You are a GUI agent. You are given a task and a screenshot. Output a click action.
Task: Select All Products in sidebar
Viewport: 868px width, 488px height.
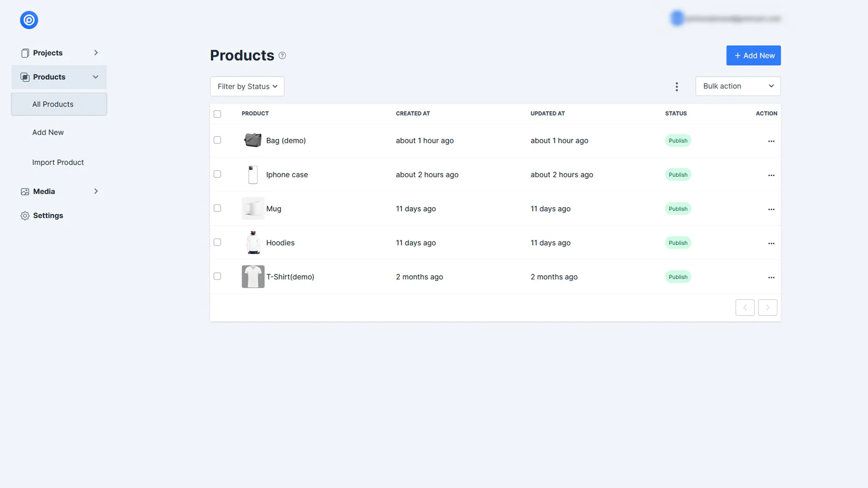click(x=59, y=104)
